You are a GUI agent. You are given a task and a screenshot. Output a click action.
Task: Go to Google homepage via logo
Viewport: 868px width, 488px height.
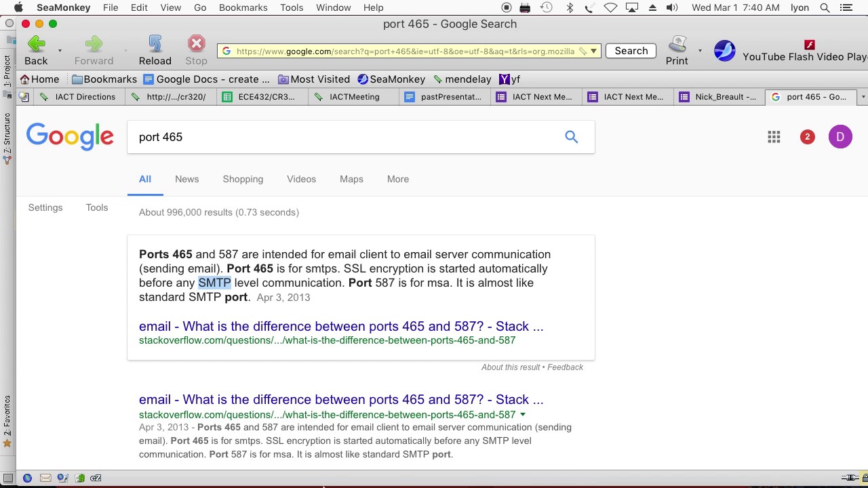click(x=70, y=138)
